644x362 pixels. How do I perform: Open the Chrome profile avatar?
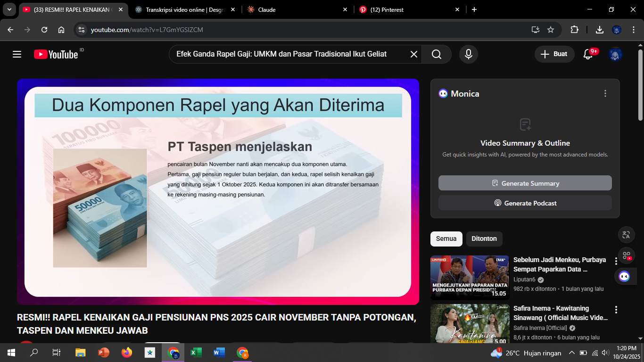click(x=617, y=30)
